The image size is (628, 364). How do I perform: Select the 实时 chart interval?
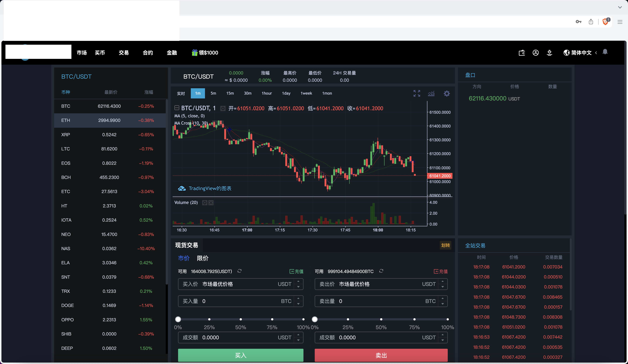pos(181,93)
